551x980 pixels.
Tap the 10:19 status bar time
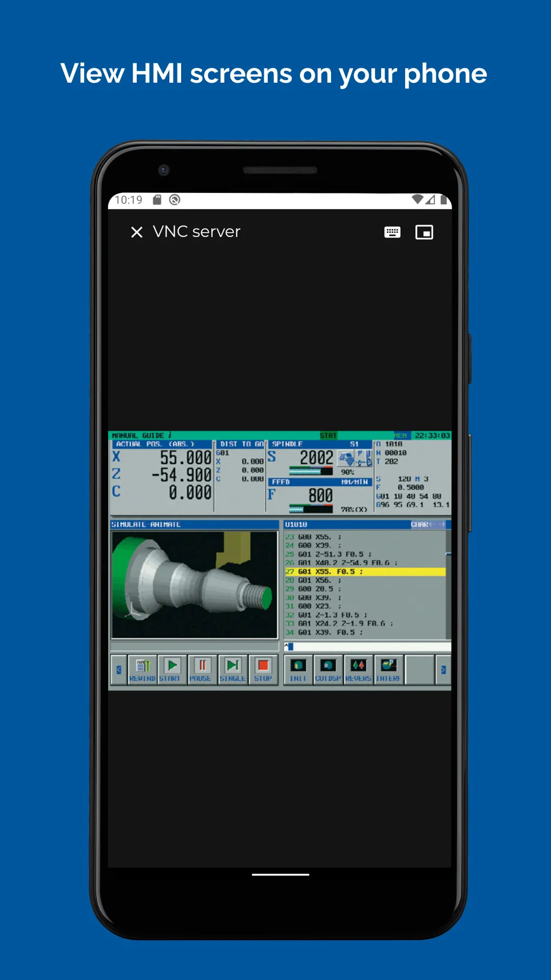[129, 200]
